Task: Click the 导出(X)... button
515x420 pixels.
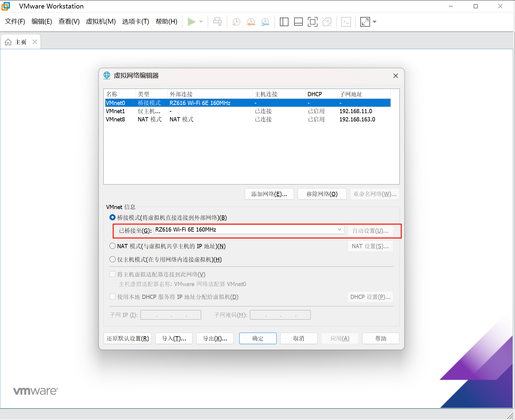Action: [x=215, y=338]
